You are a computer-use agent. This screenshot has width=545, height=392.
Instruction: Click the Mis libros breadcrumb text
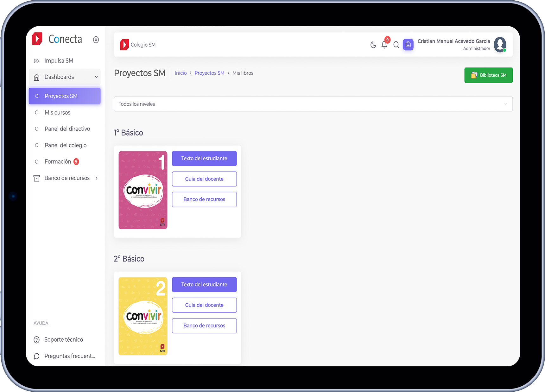[x=243, y=73]
